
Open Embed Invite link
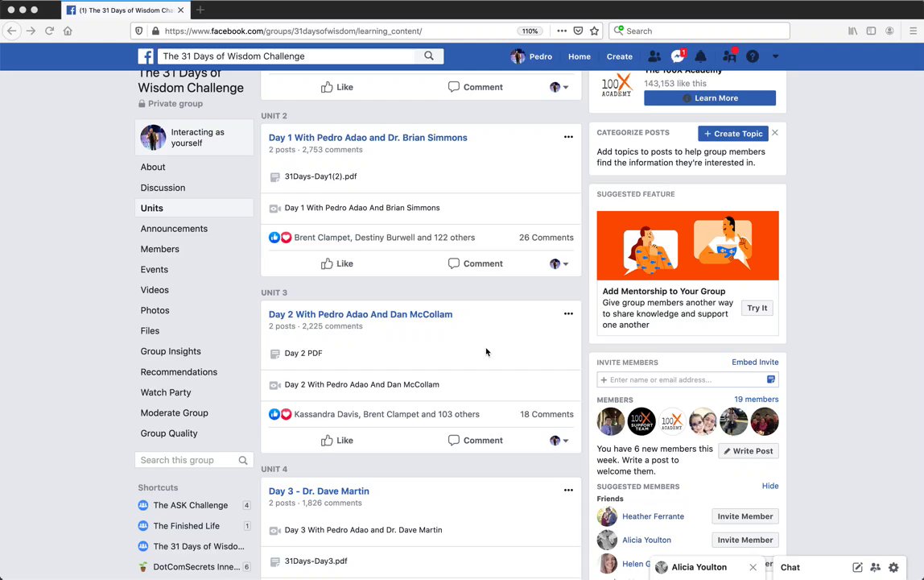[755, 362]
